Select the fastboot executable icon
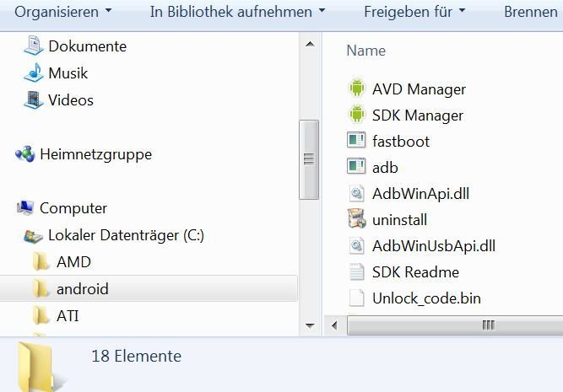The height and width of the screenshot is (392, 563). [x=356, y=141]
